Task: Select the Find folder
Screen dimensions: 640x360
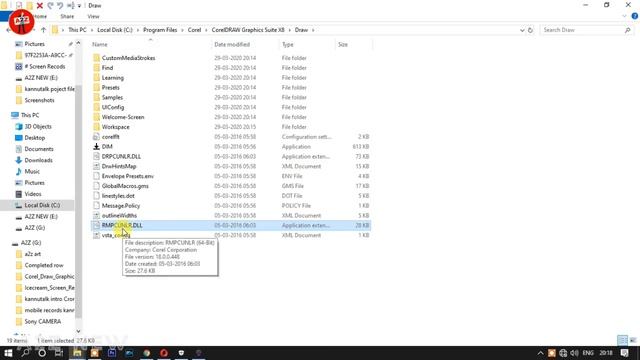Action: click(x=107, y=68)
